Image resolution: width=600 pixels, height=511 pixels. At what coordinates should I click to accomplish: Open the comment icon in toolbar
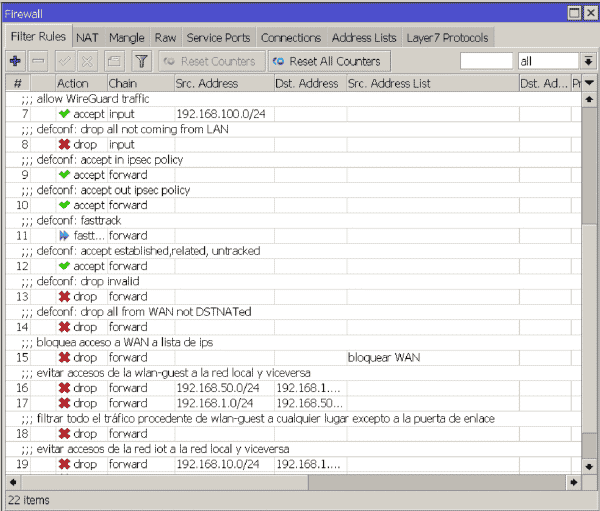click(x=114, y=61)
